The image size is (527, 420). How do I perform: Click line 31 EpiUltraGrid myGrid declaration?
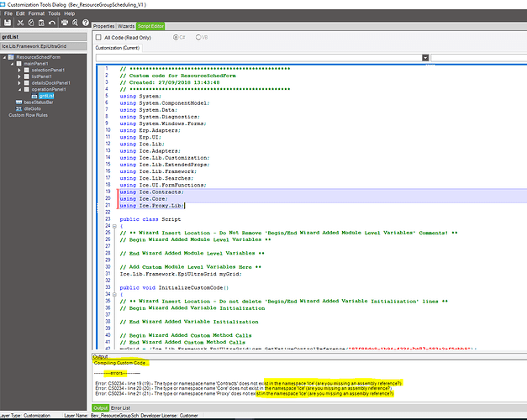181,274
